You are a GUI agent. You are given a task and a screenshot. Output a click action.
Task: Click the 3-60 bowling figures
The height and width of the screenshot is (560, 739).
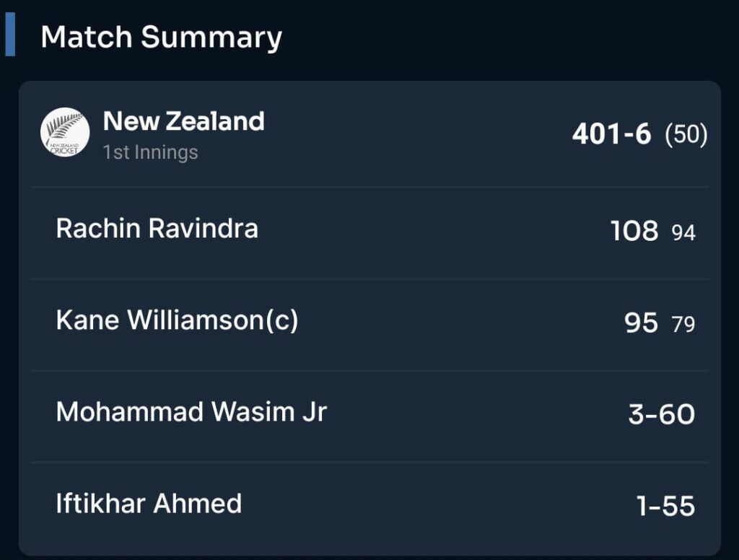pos(662,414)
